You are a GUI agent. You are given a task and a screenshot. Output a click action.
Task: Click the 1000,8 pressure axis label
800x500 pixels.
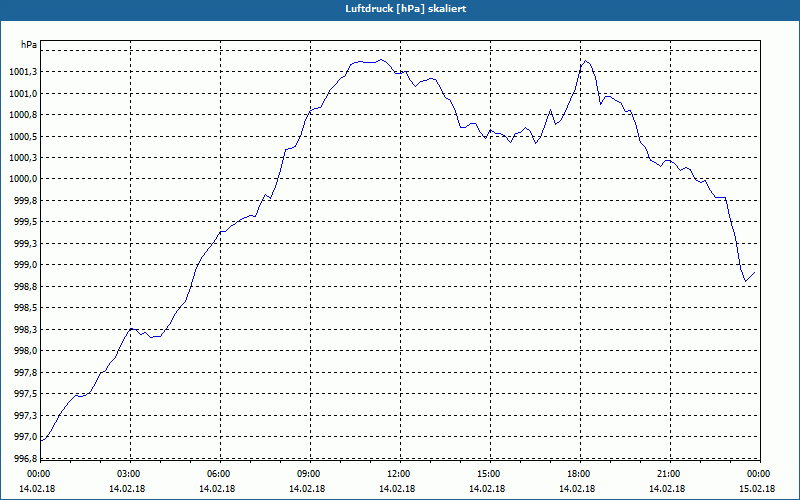tap(23, 115)
